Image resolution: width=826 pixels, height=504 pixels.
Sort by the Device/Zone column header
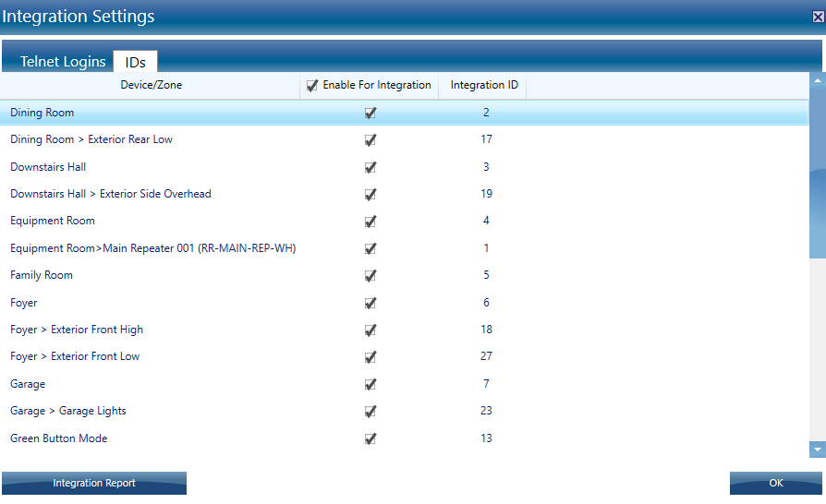point(151,85)
